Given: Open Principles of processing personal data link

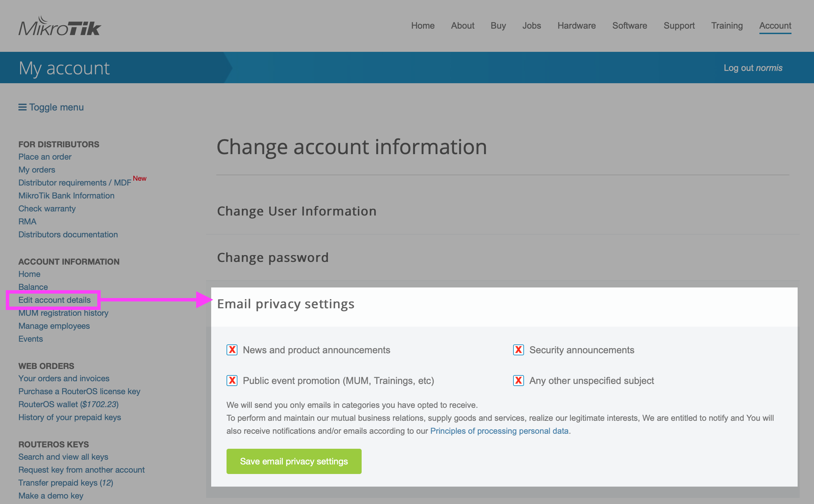Looking at the screenshot, I should pyautogui.click(x=499, y=431).
